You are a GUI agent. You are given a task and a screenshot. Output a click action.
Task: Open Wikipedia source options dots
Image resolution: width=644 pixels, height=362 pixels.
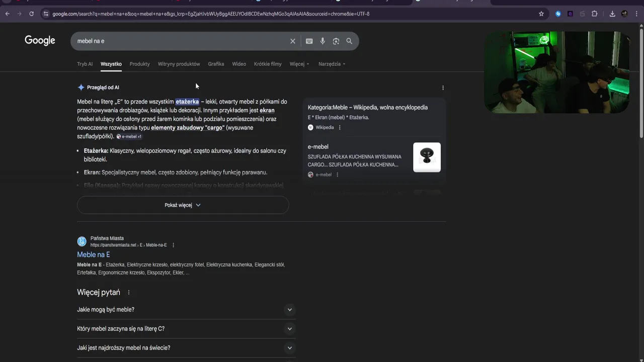coord(340,128)
